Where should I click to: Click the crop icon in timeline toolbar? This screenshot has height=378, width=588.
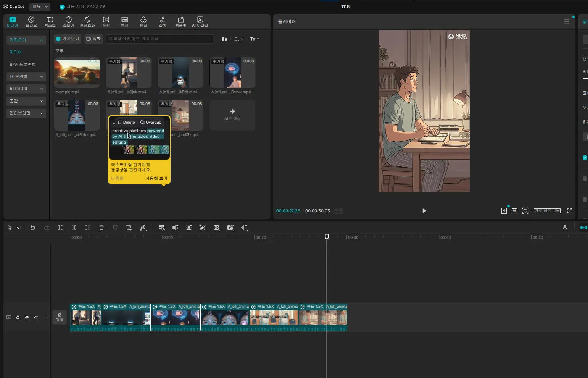coord(129,228)
